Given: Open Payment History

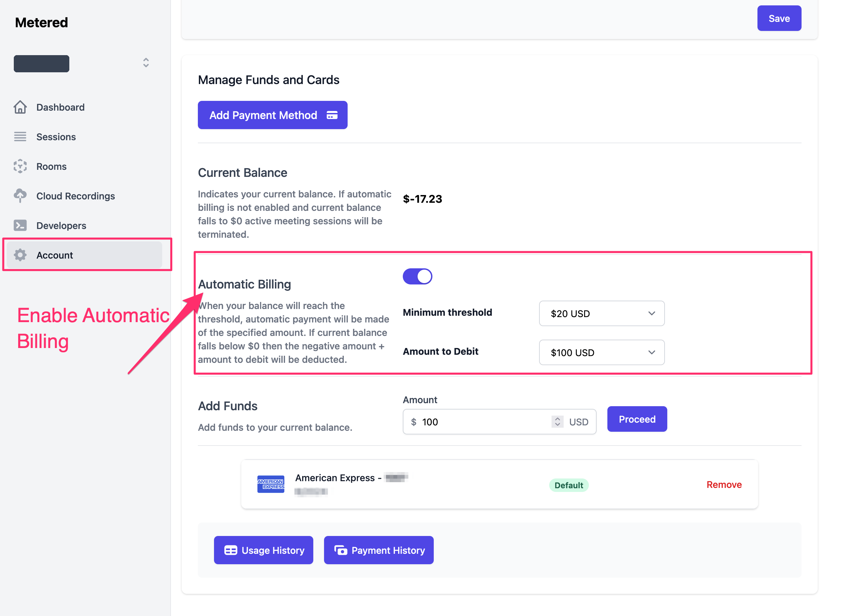Looking at the screenshot, I should (x=379, y=550).
